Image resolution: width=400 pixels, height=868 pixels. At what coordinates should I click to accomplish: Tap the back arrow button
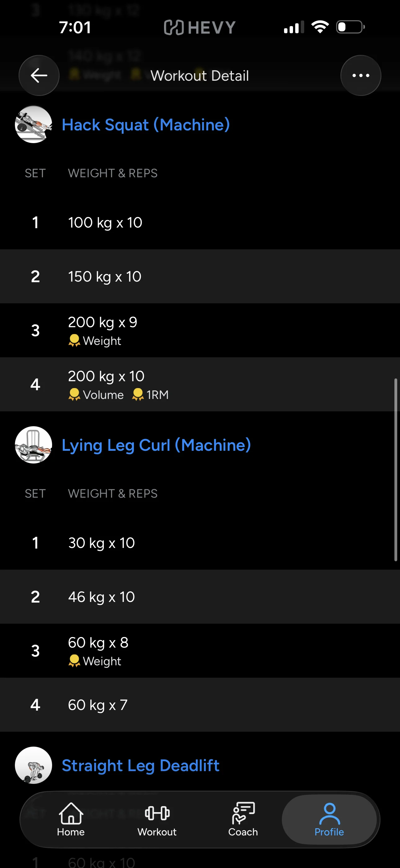(x=39, y=75)
